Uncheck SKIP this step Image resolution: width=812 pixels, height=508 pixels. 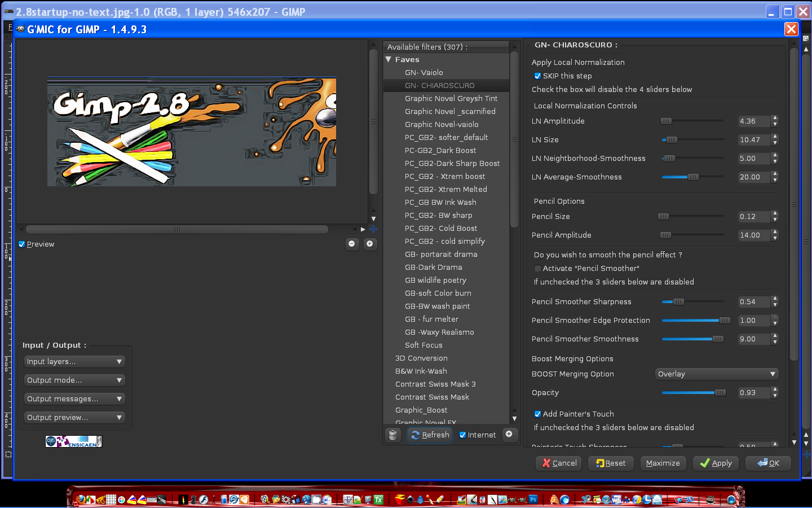pos(537,76)
